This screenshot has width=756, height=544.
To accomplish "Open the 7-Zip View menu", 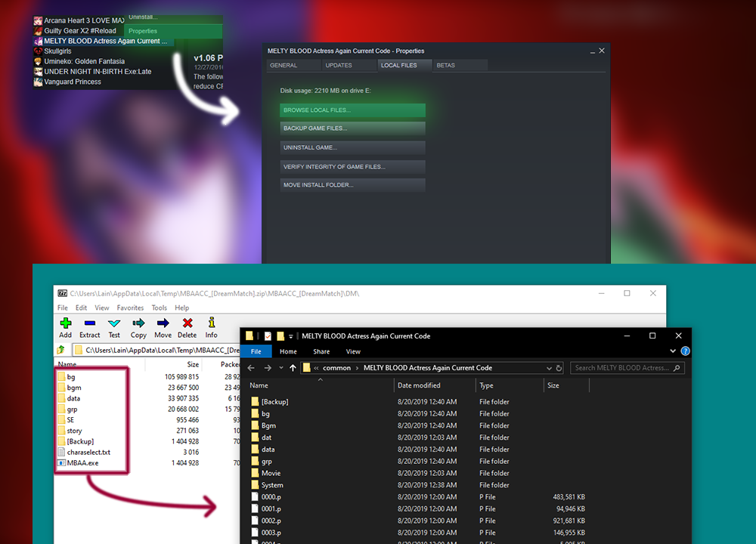I will click(x=102, y=308).
